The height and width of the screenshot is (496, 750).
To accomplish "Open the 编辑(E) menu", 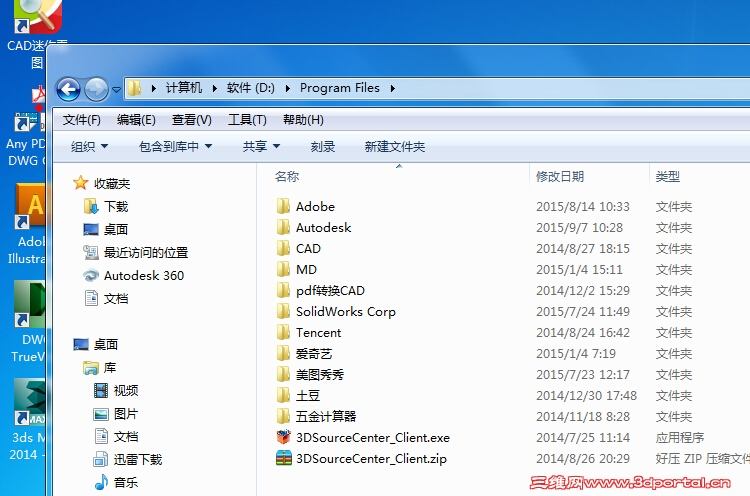I will 136,120.
